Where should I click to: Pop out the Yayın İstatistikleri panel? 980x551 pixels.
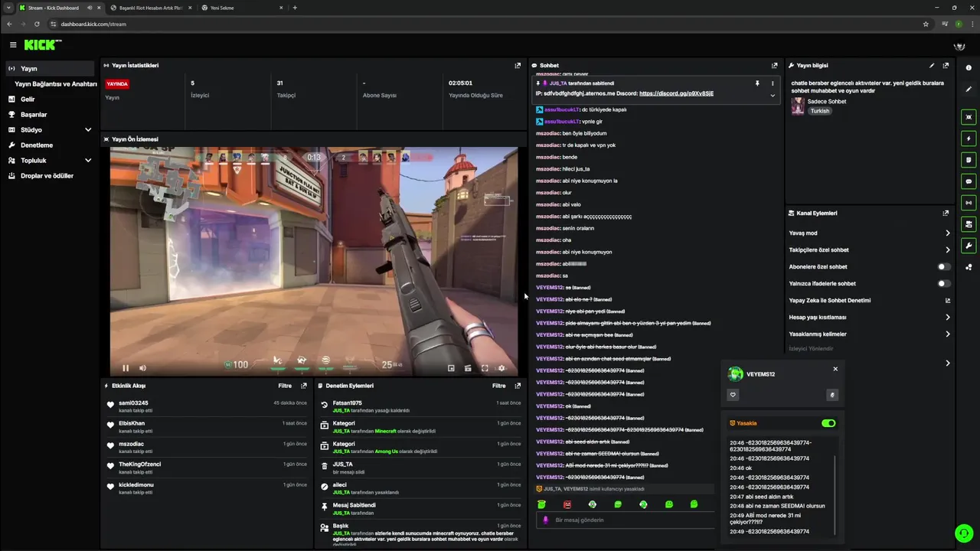pos(518,65)
